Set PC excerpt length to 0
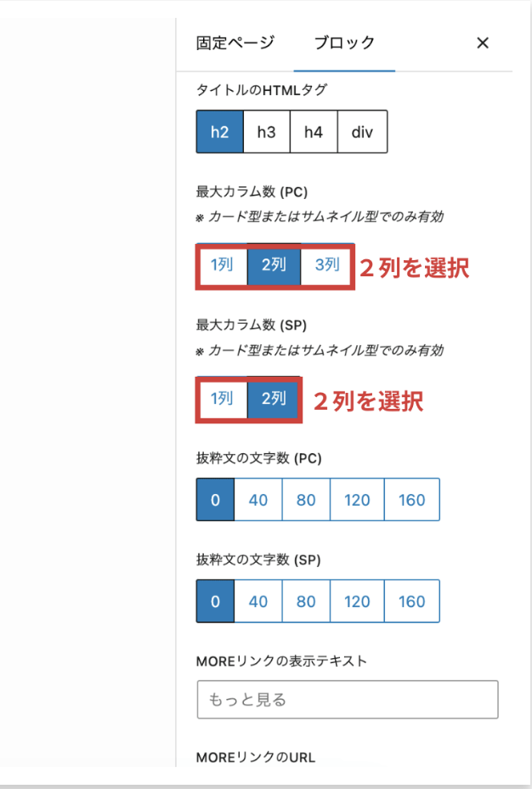The width and height of the screenshot is (532, 789). pos(215,500)
